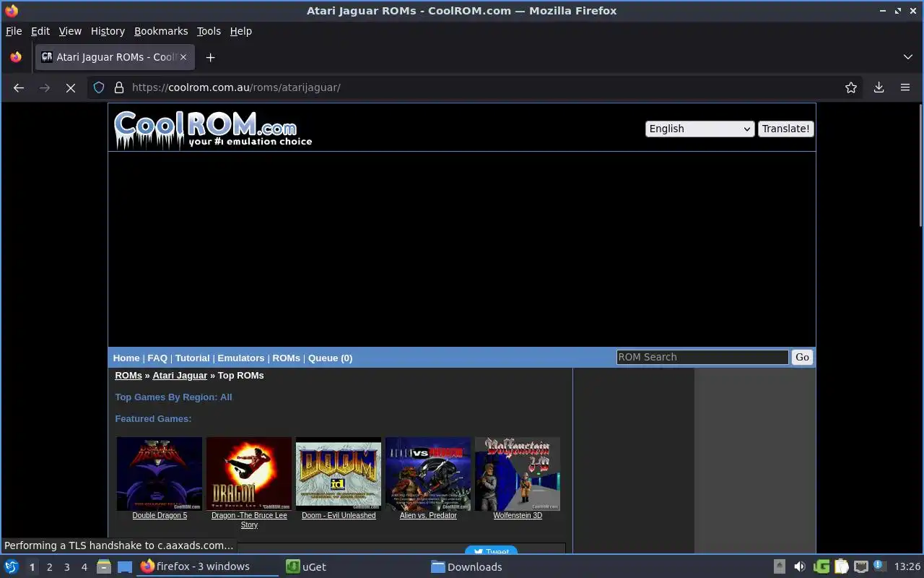Click Dragon -The Bruce Lee Story link
This screenshot has width=924, height=578.
pos(249,520)
